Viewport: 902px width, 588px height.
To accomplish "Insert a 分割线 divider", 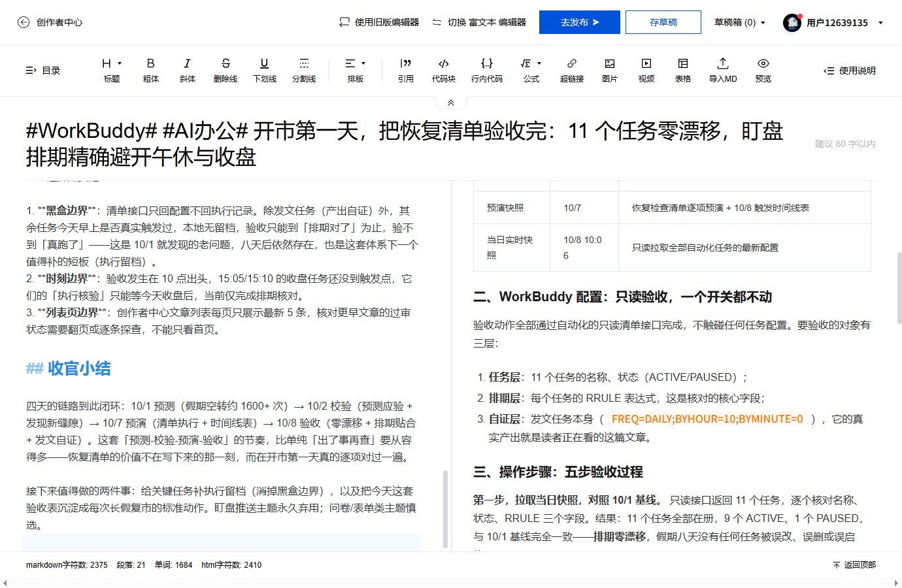I will coord(304,70).
